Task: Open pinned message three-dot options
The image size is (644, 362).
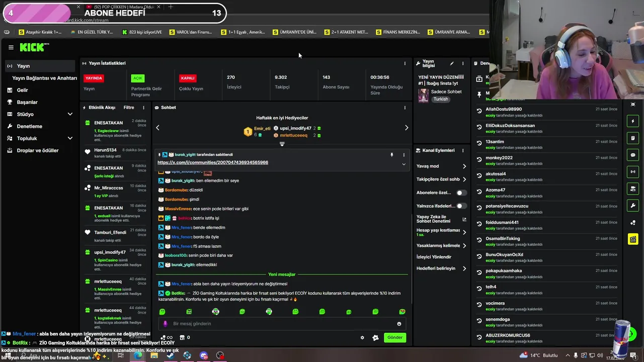Action: [x=404, y=155]
